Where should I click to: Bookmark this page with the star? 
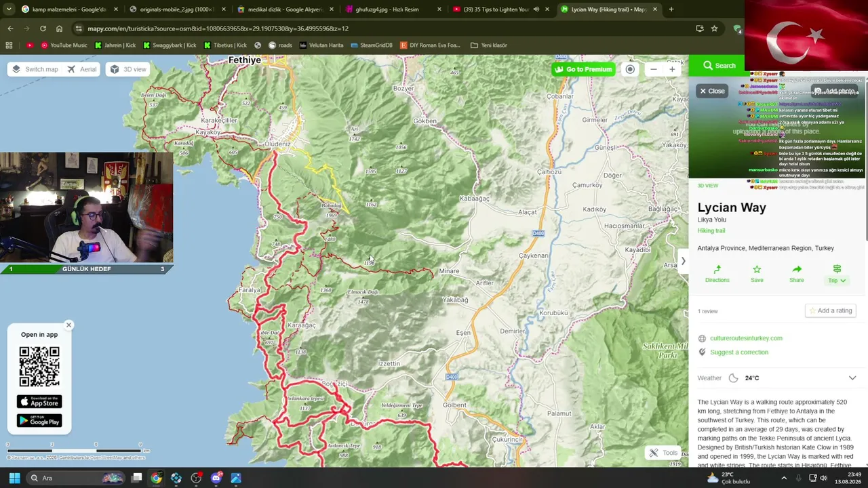pyautogui.click(x=714, y=28)
